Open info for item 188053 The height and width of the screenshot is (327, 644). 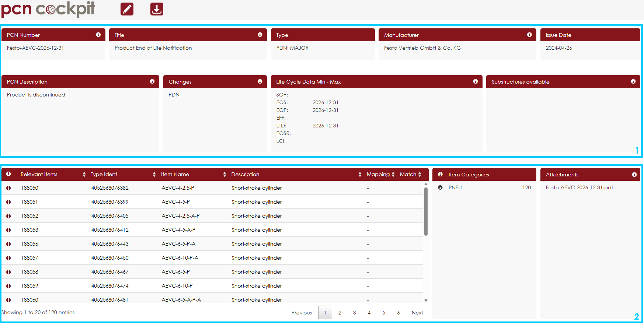tap(8, 230)
